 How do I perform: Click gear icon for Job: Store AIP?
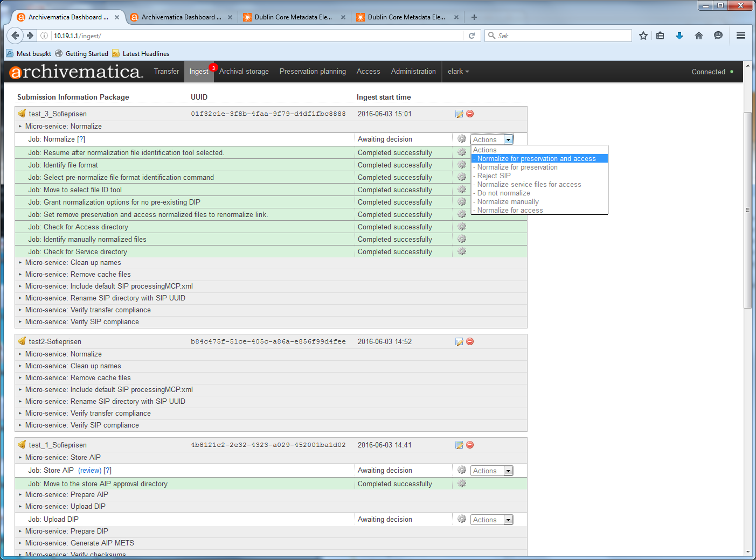pos(462,470)
